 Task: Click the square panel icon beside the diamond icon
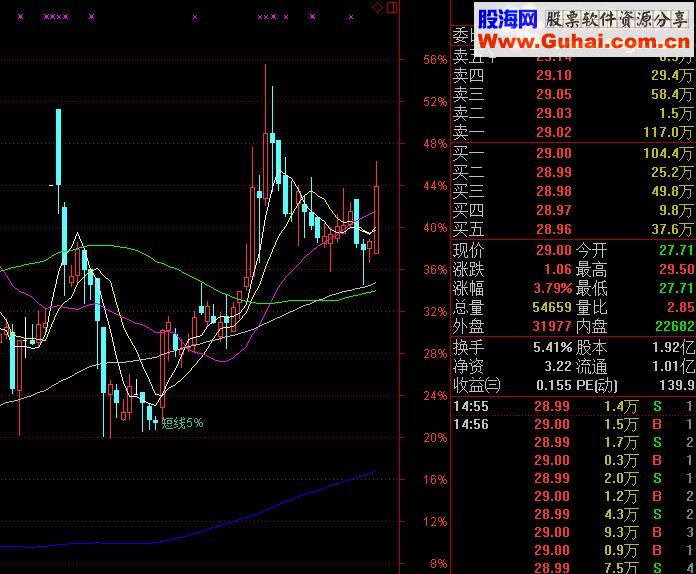[392, 8]
